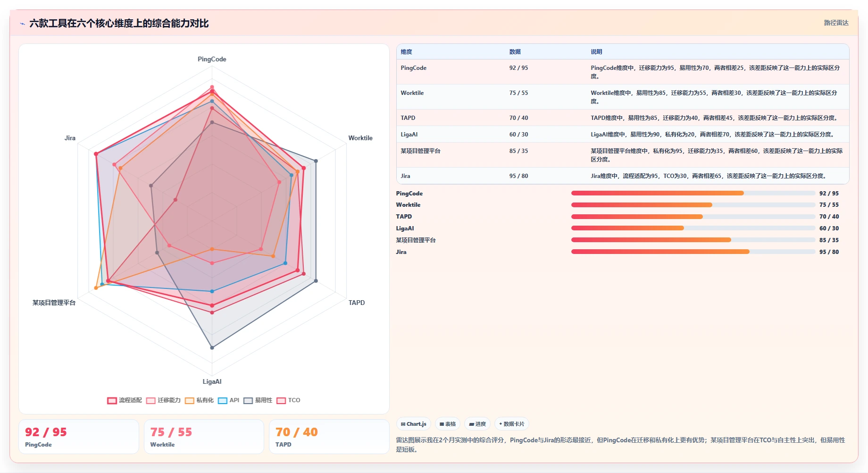
Task: Click the 95 / 80 value after Jira bar
Action: (829, 252)
